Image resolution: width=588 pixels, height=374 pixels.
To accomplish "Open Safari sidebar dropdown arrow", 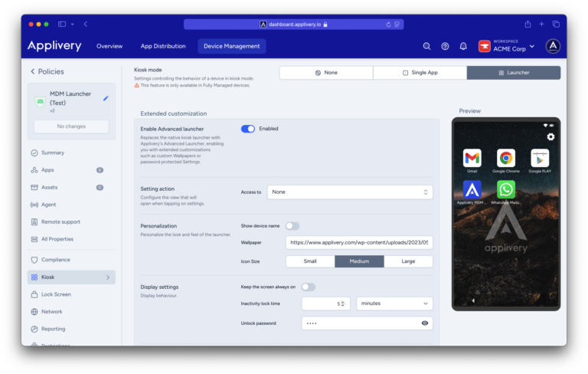I will 73,24.
